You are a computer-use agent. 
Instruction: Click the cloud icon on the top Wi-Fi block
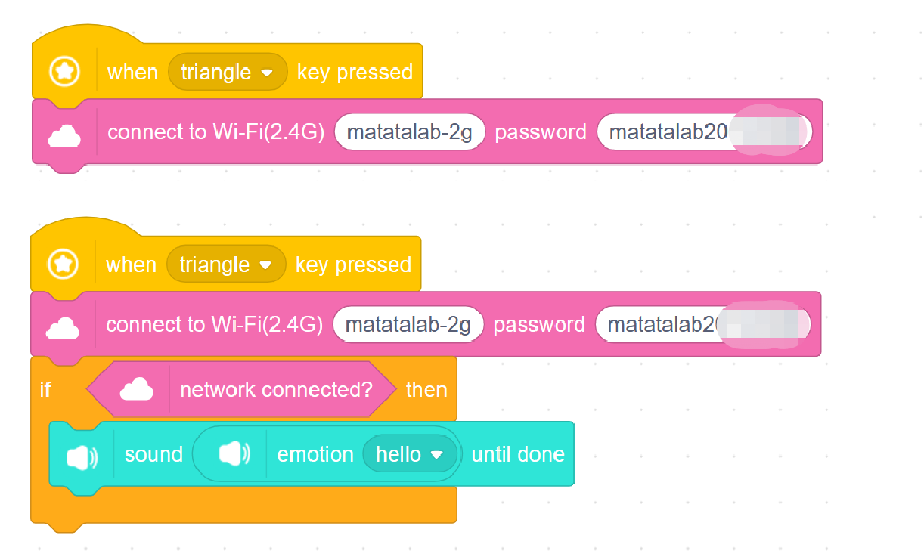(64, 136)
